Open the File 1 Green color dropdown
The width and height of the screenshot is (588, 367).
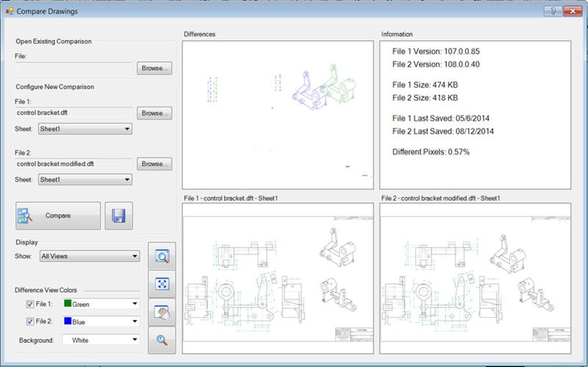(101, 304)
